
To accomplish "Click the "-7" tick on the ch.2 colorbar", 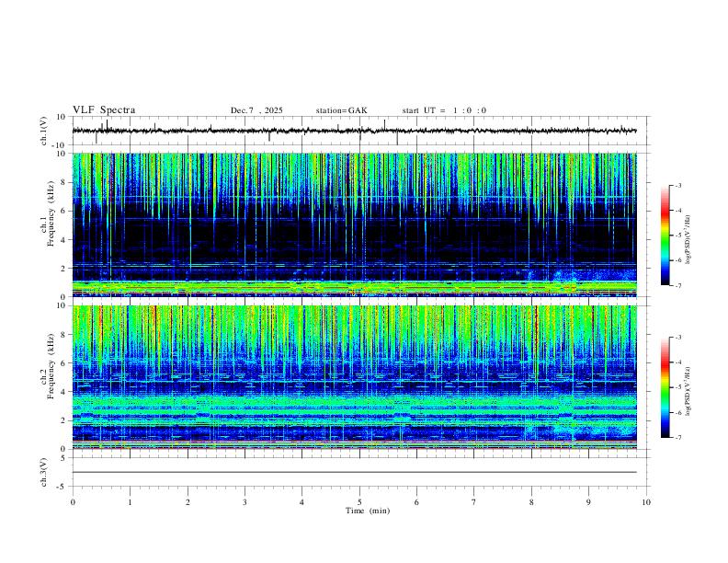I will point(677,438).
